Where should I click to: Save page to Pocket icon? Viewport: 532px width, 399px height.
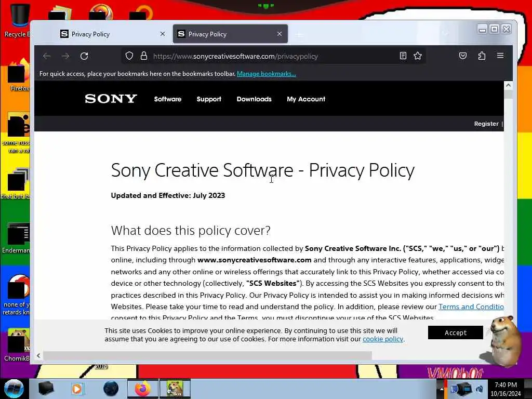coord(463,56)
